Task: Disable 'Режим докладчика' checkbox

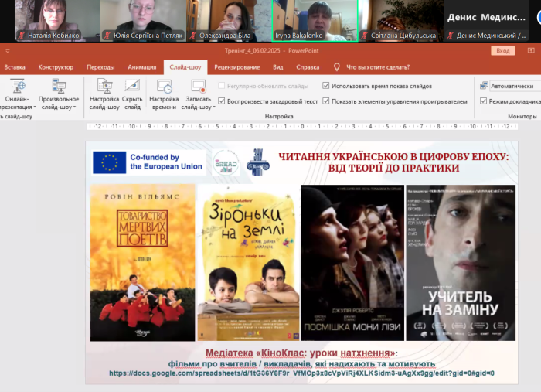Action: pyautogui.click(x=484, y=101)
